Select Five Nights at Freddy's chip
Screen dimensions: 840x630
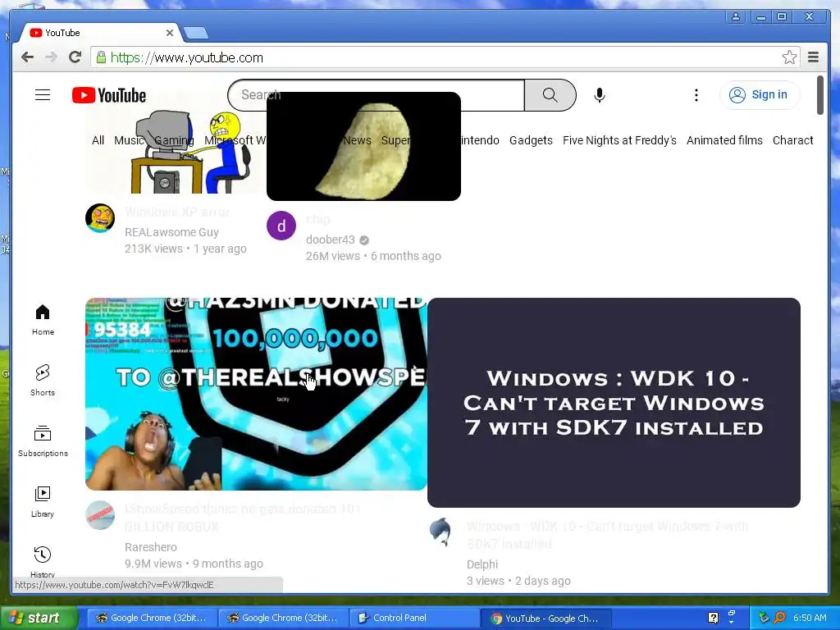pos(619,140)
